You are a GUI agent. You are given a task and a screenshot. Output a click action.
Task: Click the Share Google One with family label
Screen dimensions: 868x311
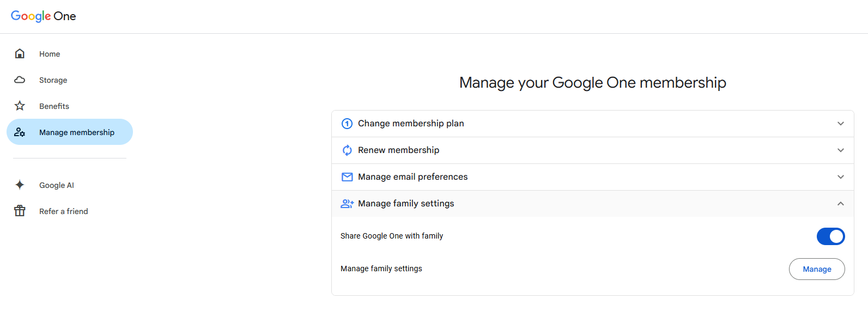pyautogui.click(x=392, y=236)
